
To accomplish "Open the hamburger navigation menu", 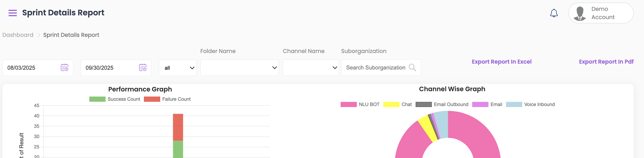I will (13, 13).
